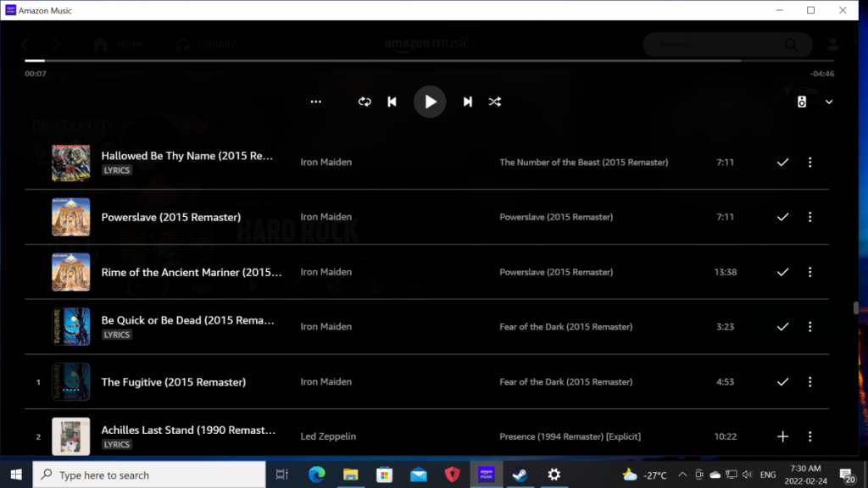The image size is (868, 488).
Task: Toggle repeat mode
Action: click(364, 102)
